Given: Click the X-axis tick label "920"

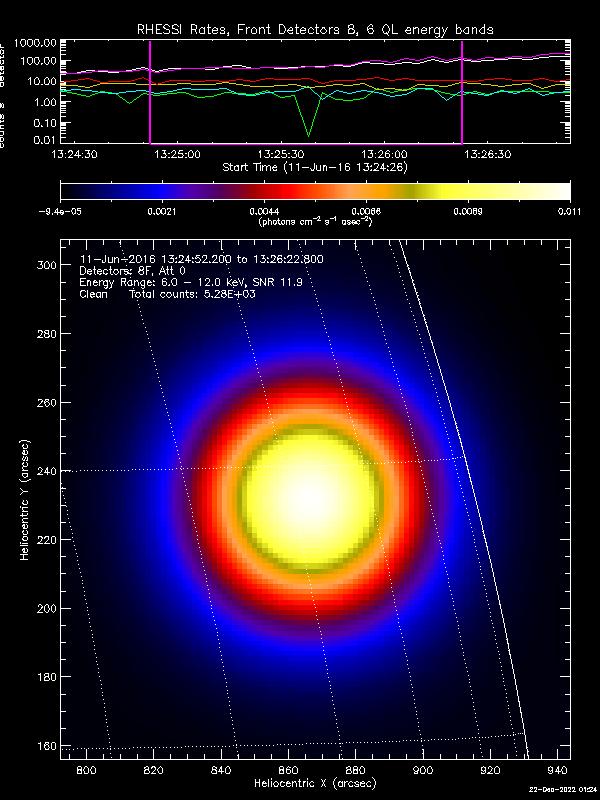Looking at the screenshot, I should click(x=490, y=769).
